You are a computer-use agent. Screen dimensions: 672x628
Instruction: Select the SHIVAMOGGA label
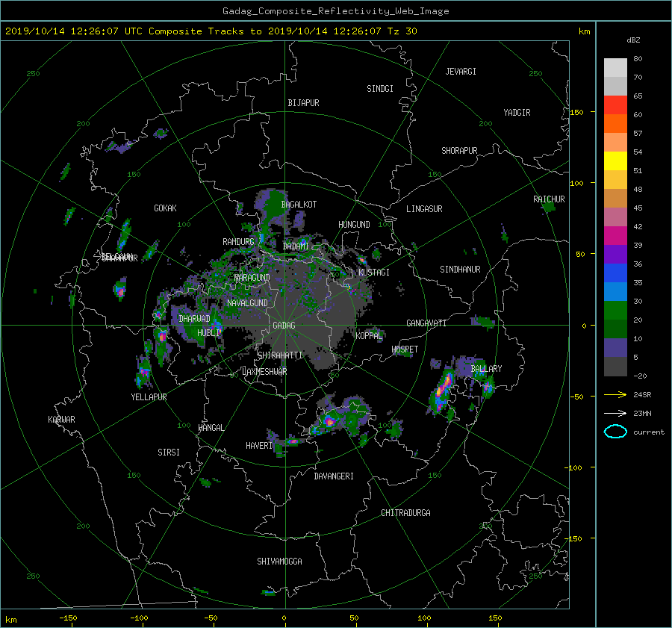click(279, 561)
